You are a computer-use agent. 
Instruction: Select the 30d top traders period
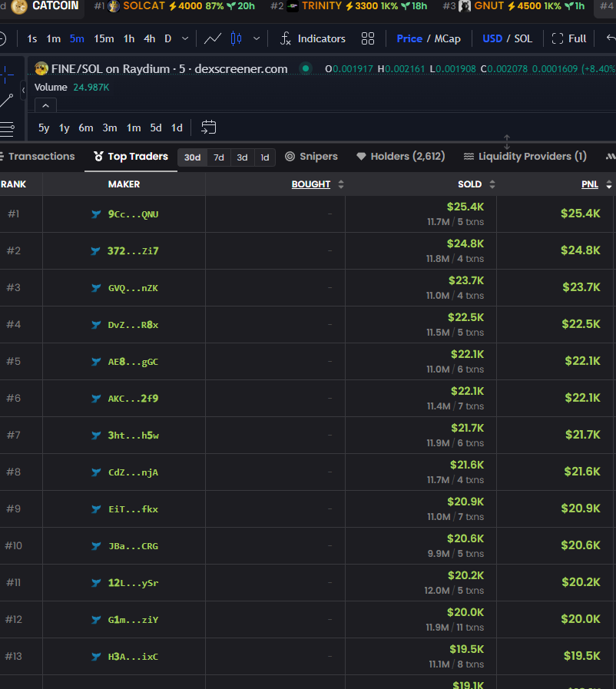coord(192,157)
